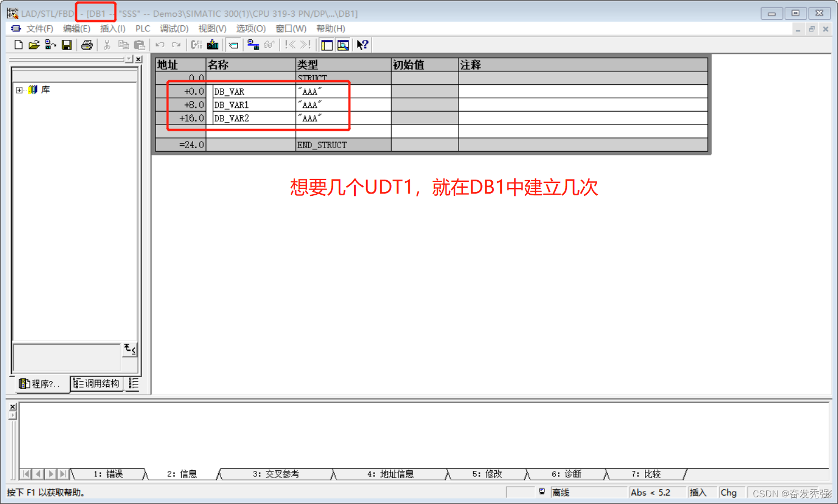Open the PLC menu
Screen dimensions: 838x504
pyautogui.click(x=143, y=28)
